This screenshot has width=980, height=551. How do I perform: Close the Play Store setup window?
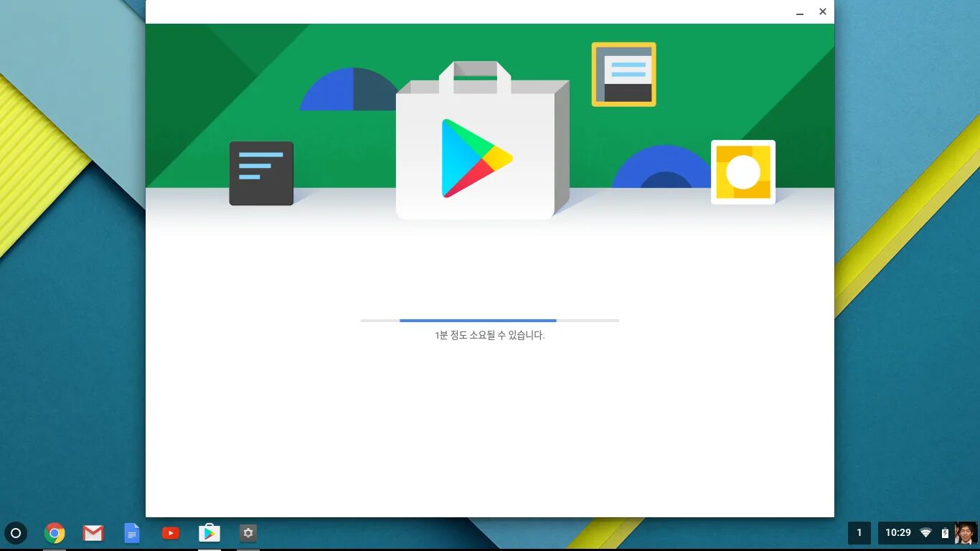point(823,11)
